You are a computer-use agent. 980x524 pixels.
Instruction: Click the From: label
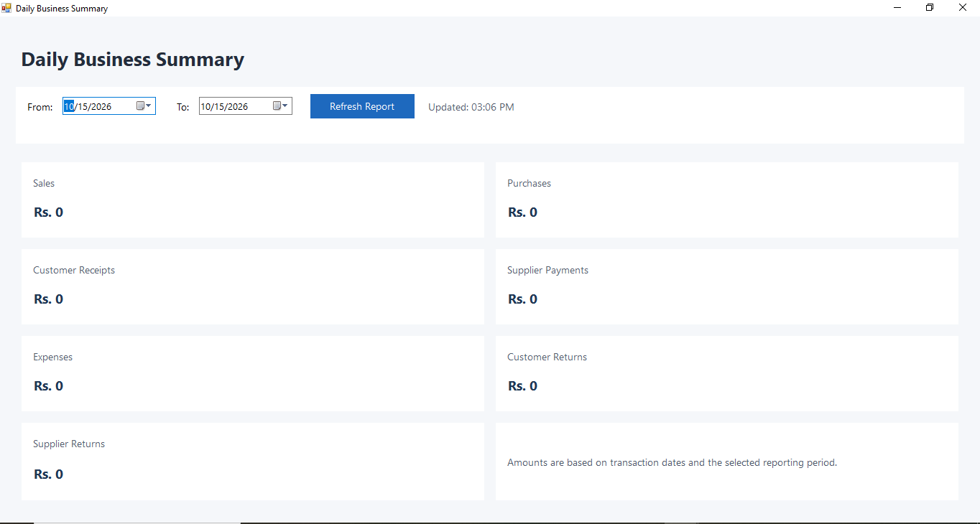40,107
